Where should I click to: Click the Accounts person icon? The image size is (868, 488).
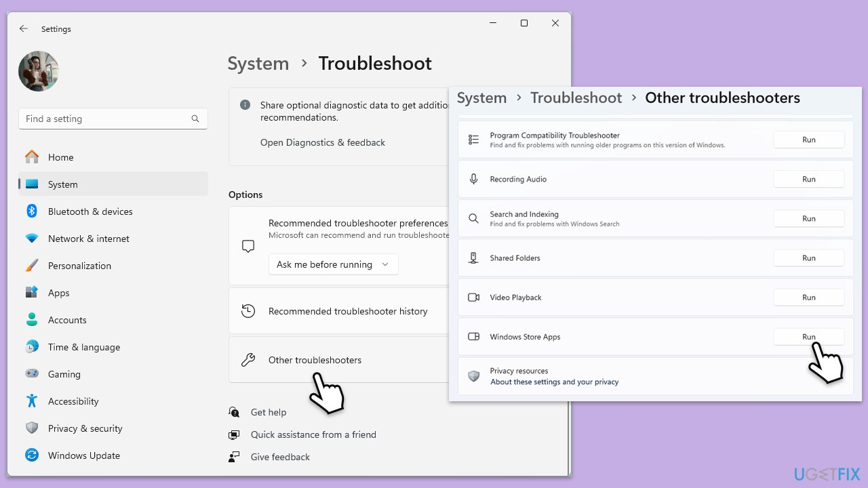(32, 320)
